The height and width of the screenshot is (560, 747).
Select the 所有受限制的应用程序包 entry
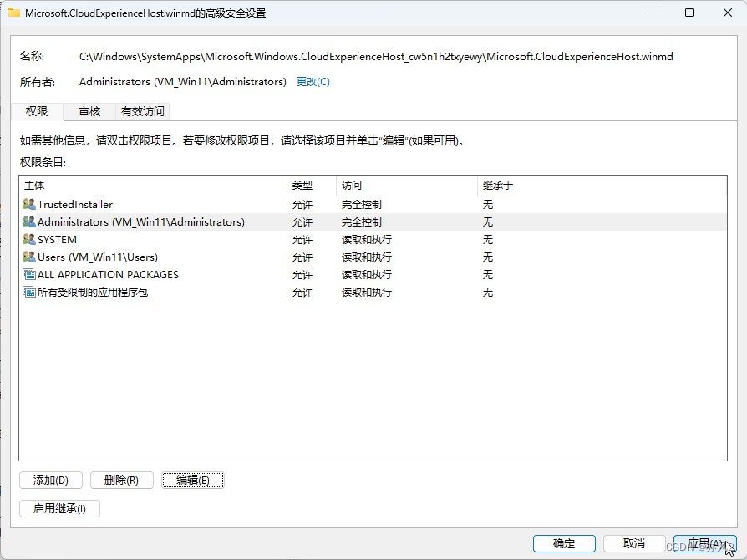coord(373,293)
